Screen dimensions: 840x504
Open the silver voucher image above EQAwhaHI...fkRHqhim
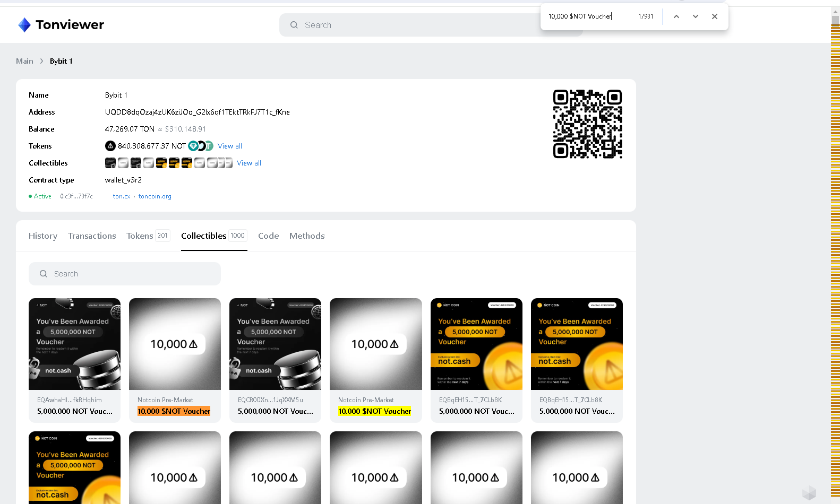[x=74, y=344]
